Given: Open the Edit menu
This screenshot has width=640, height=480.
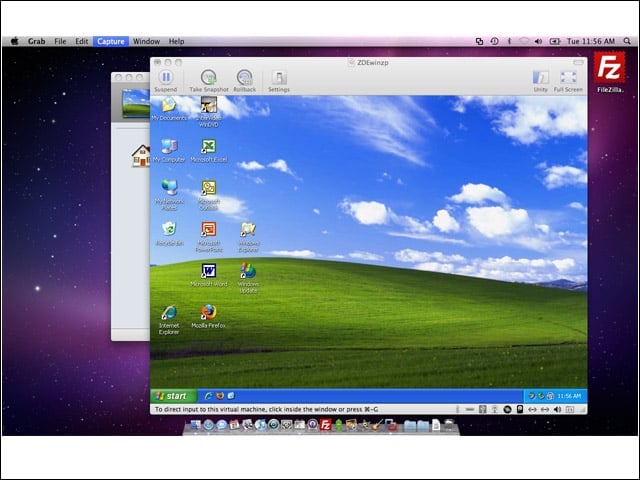Looking at the screenshot, I should pos(81,41).
